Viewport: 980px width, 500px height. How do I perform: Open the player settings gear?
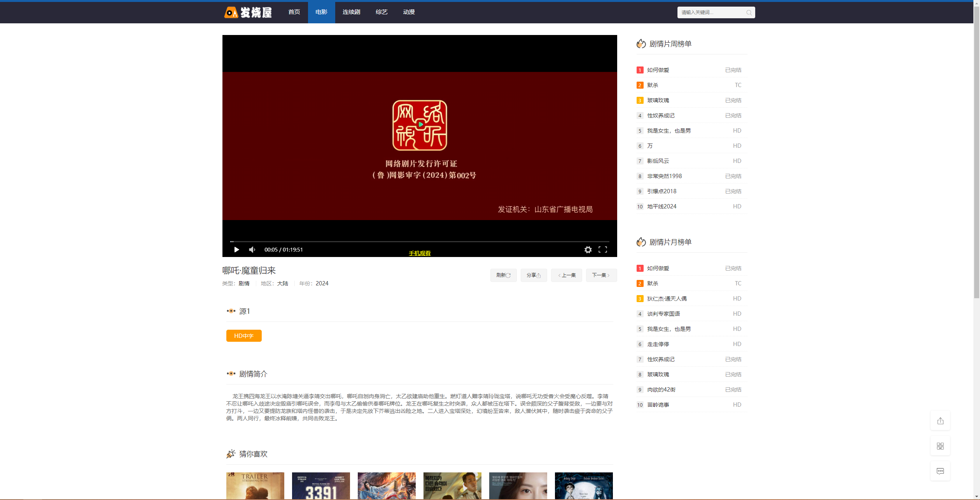coord(588,250)
